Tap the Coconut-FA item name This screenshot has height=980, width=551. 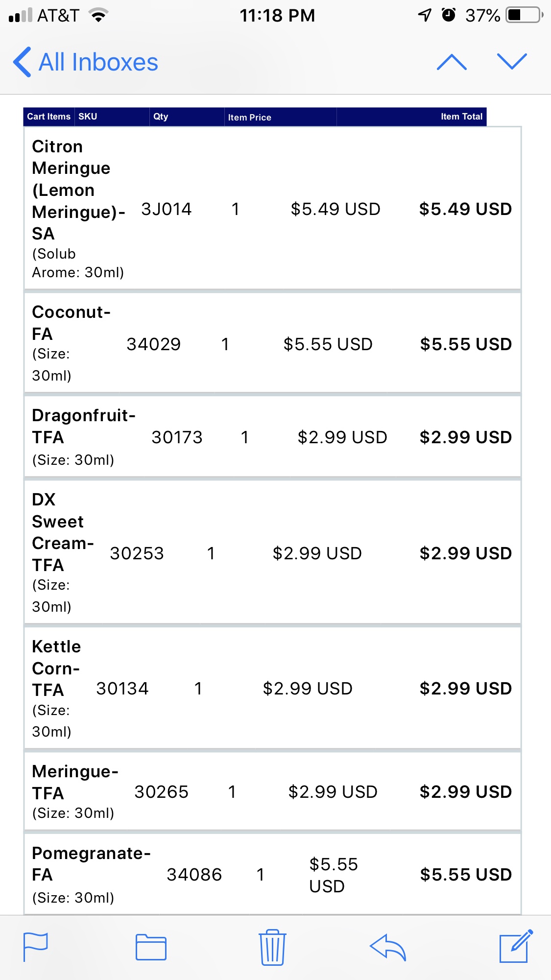click(x=71, y=323)
